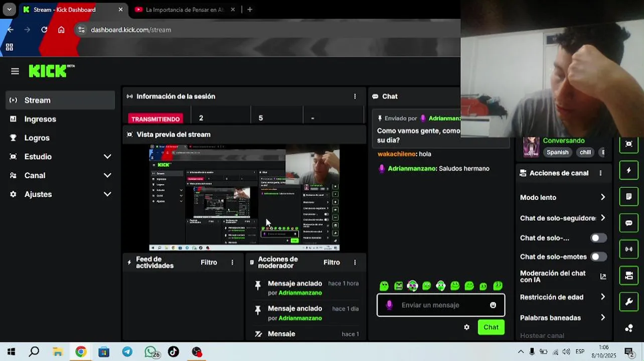The width and height of the screenshot is (644, 361).
Task: Click the broadcast signal icon in the right toolbar
Action: point(629,249)
